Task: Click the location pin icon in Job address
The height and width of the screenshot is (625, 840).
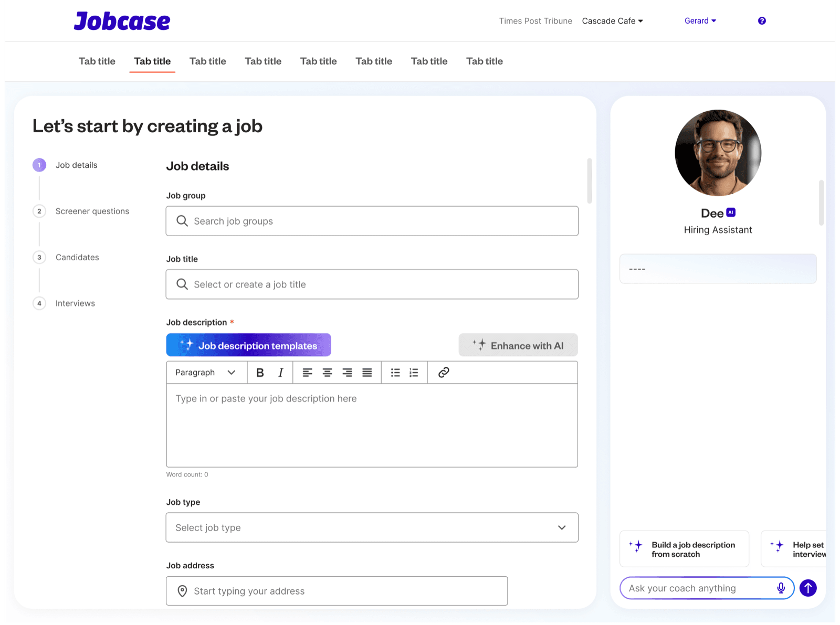Action: [x=182, y=591]
